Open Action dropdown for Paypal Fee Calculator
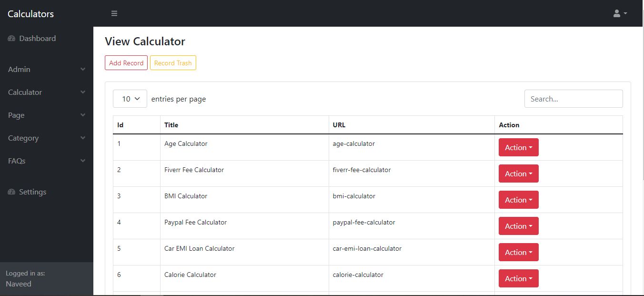 point(518,226)
